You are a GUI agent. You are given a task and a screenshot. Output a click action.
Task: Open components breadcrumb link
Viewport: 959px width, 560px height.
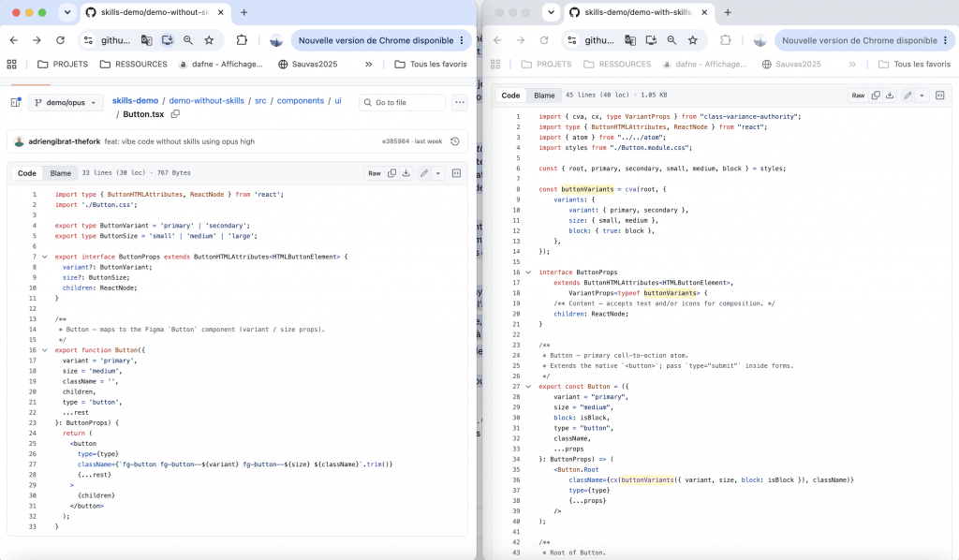point(301,100)
